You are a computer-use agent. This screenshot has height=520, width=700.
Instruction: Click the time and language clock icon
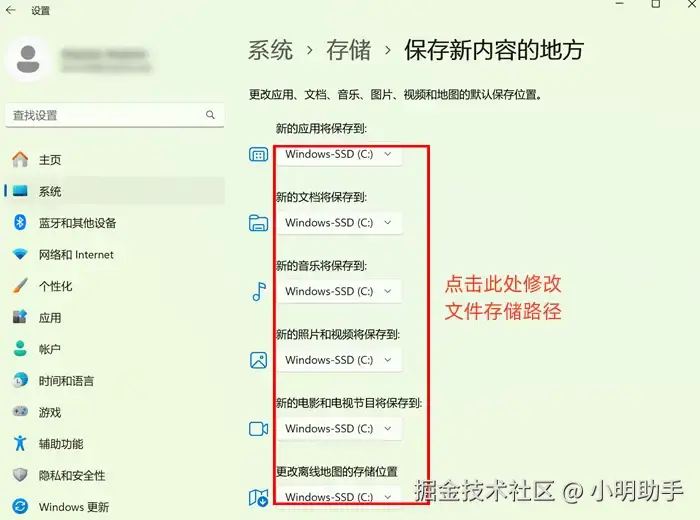point(20,380)
